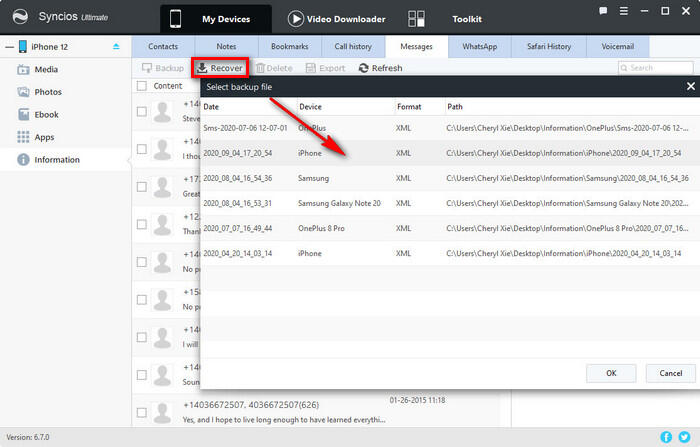
Task: Click the avatar of the +14036672507 message
Action: point(162,412)
